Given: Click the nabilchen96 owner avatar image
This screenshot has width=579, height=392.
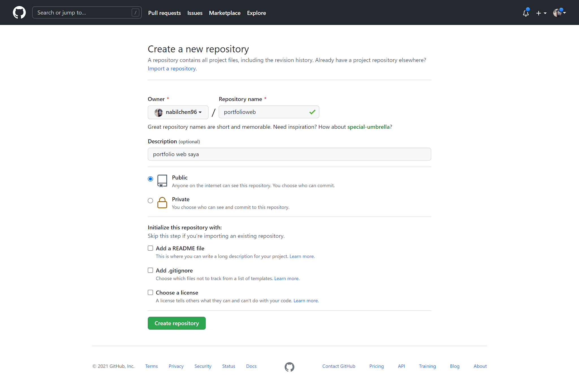Looking at the screenshot, I should pyautogui.click(x=159, y=112).
